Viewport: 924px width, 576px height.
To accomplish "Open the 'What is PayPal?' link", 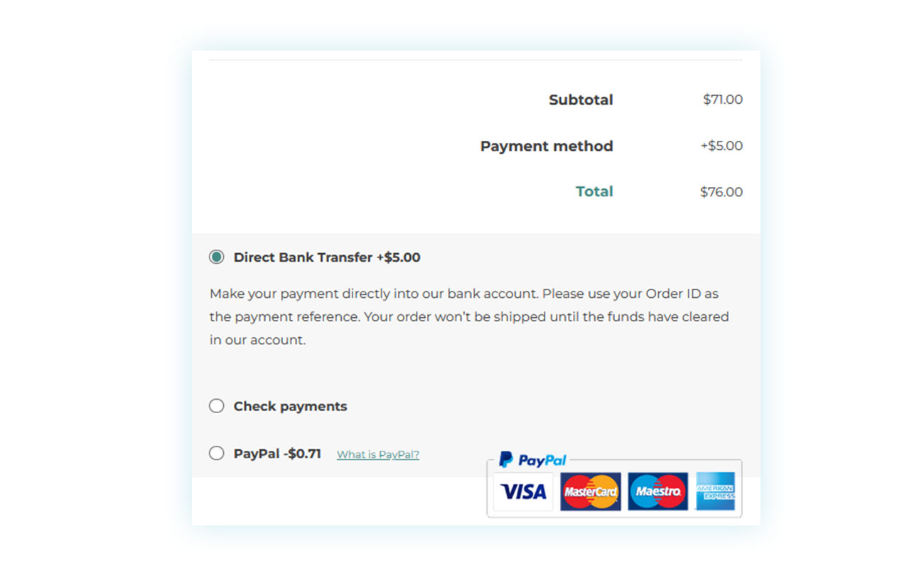I will (378, 454).
